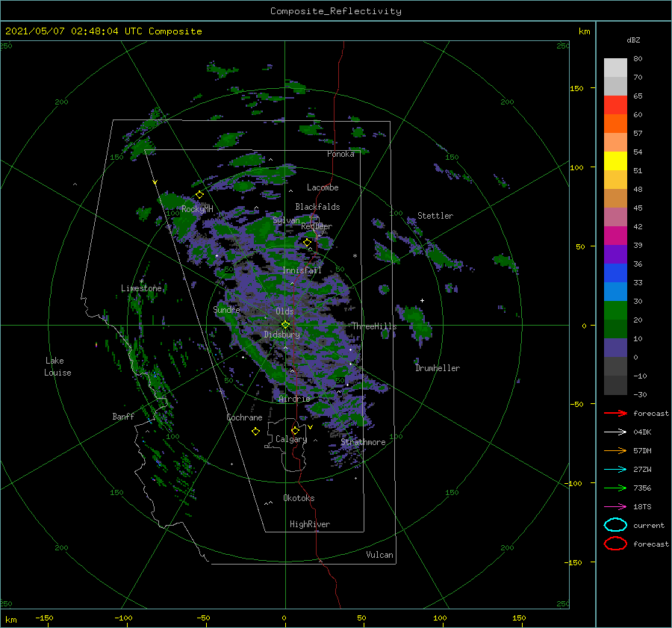This screenshot has width=672, height=628.
Task: Click the 54 dBZ yellow color swatch
Action: pyautogui.click(x=615, y=161)
